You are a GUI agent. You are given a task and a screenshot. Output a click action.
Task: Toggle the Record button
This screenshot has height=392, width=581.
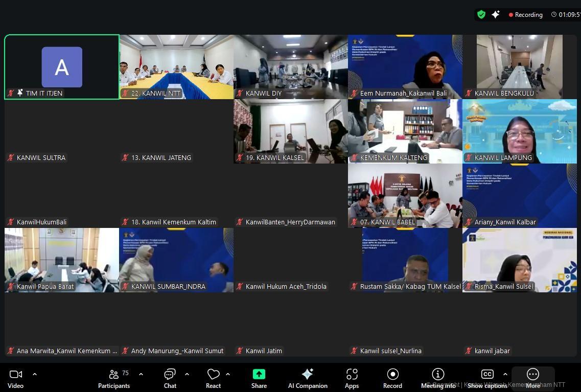[x=392, y=378]
